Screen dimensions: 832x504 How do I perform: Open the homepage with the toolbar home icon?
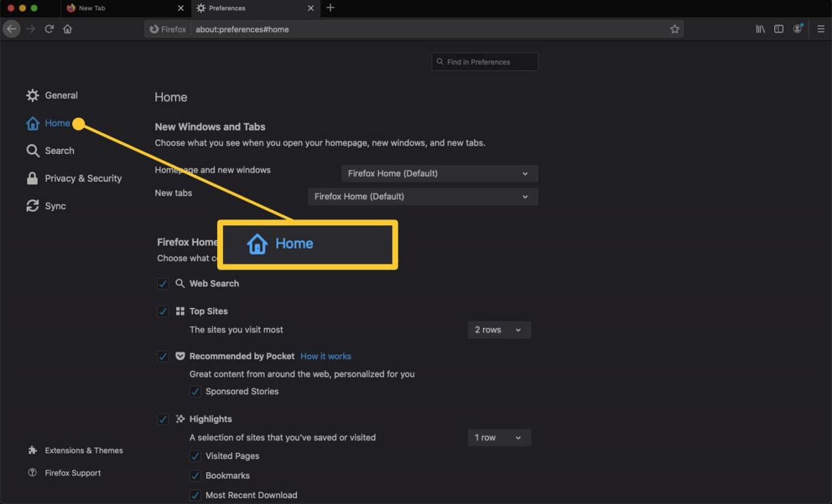[x=68, y=29]
